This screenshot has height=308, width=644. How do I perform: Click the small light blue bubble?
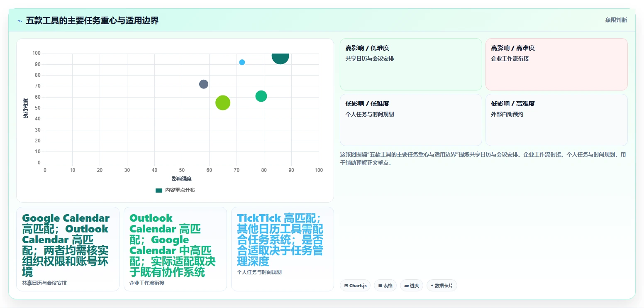click(242, 62)
